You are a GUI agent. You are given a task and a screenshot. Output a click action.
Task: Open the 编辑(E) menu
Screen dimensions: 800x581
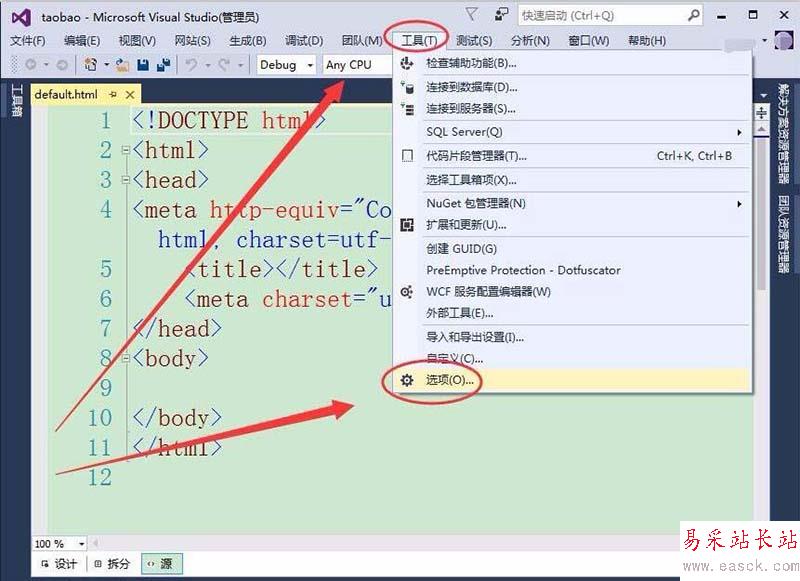(x=82, y=40)
